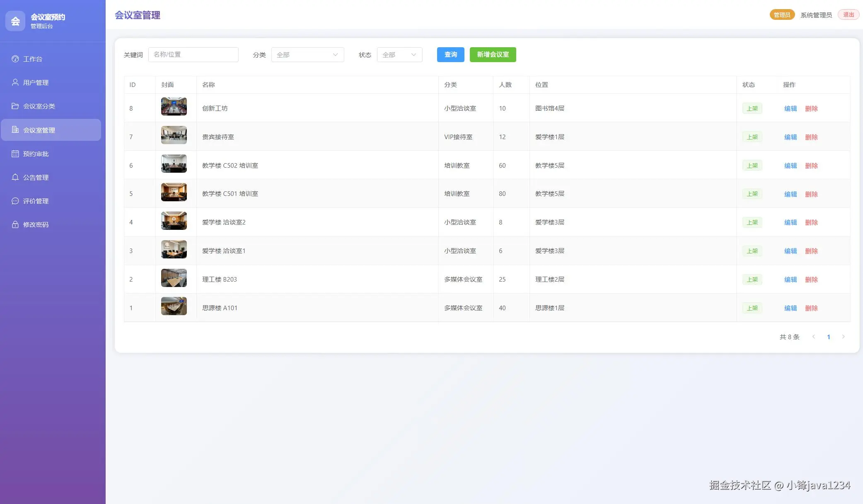
Task: Go to previous page arrow
Action: coord(814,337)
